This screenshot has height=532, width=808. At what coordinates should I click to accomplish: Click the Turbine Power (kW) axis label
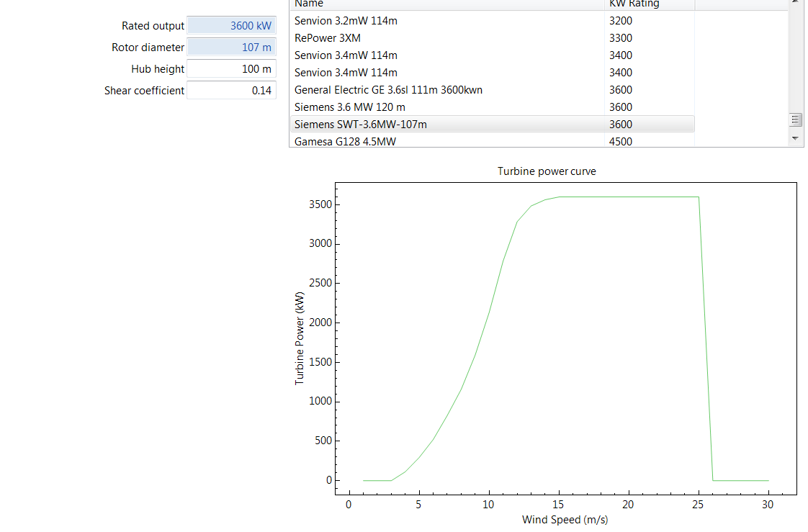[300, 338]
